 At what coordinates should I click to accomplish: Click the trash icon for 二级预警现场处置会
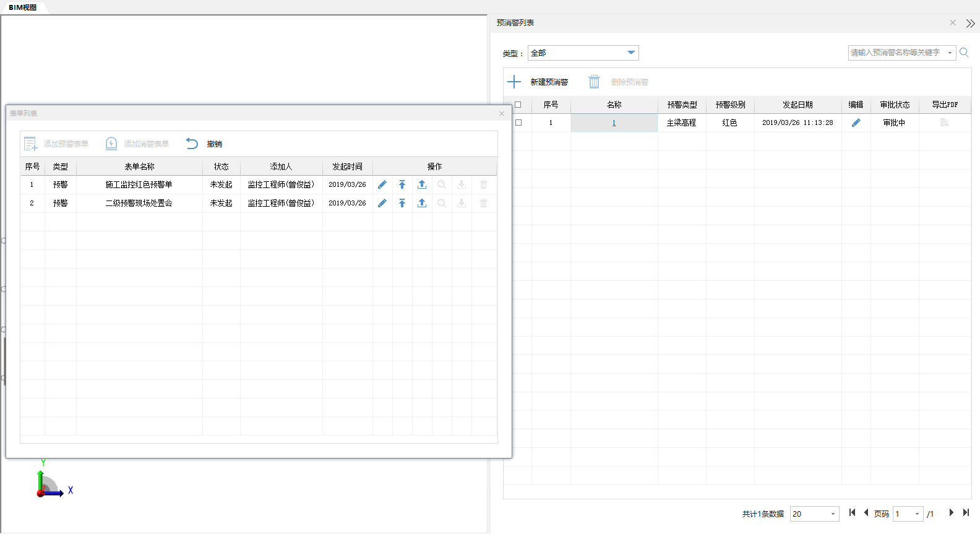[x=484, y=203]
